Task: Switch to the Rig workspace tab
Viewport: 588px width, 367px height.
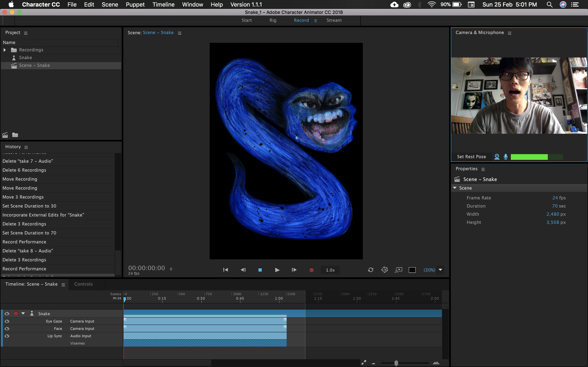Action: tap(273, 20)
